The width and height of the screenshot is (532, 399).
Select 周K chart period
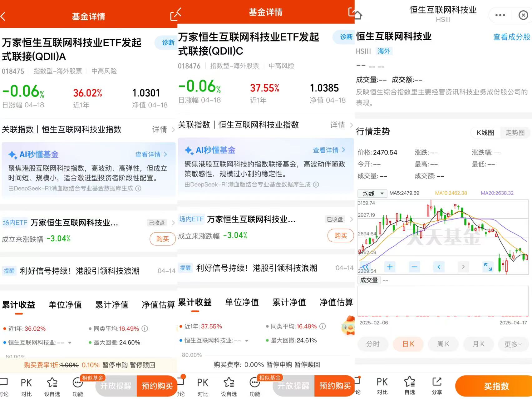tap(443, 344)
